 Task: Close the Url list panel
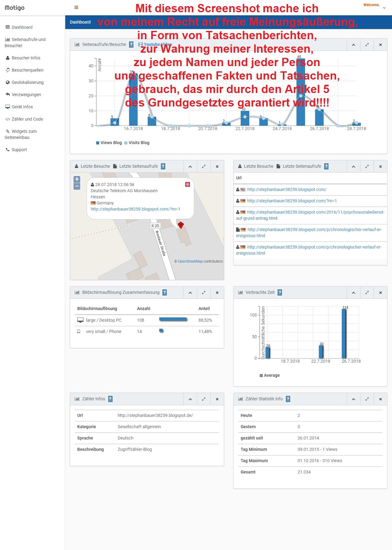point(380,166)
